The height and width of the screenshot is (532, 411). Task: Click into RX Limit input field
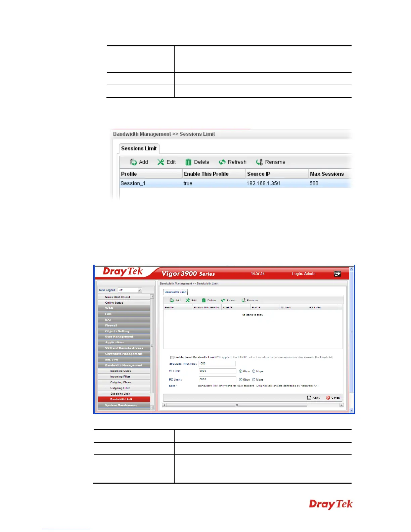click(218, 380)
